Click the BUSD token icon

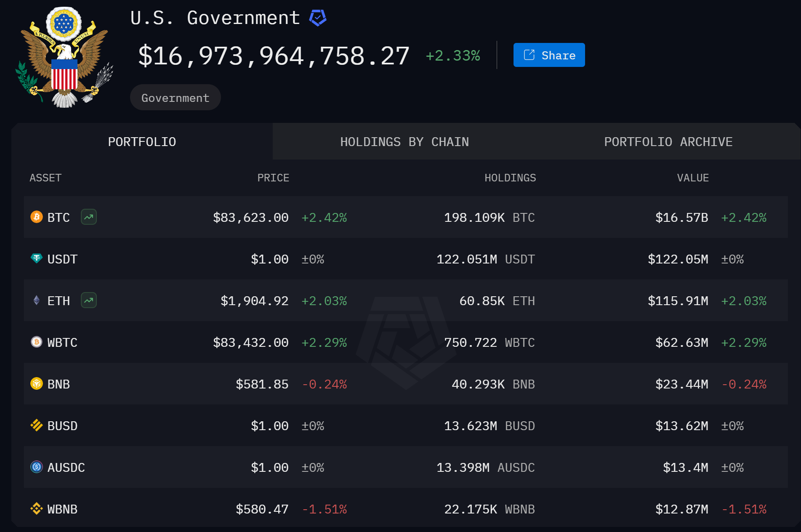37,425
